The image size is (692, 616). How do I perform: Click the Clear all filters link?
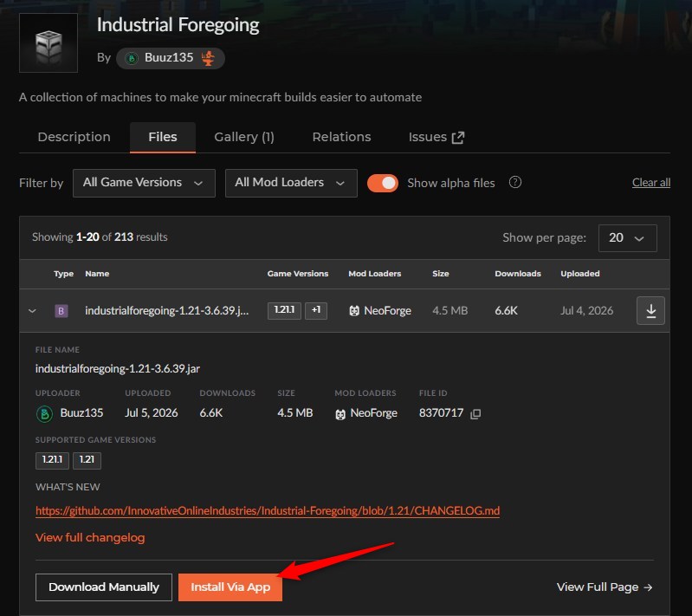[x=651, y=182]
